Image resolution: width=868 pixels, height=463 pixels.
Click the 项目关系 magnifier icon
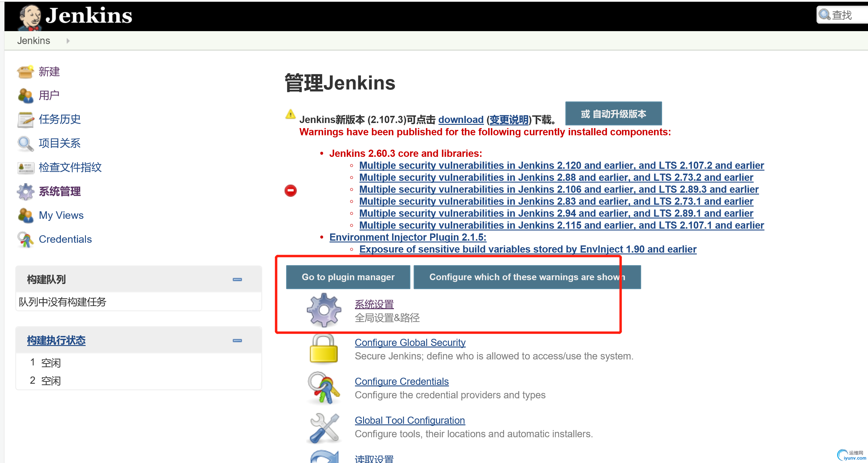point(25,144)
